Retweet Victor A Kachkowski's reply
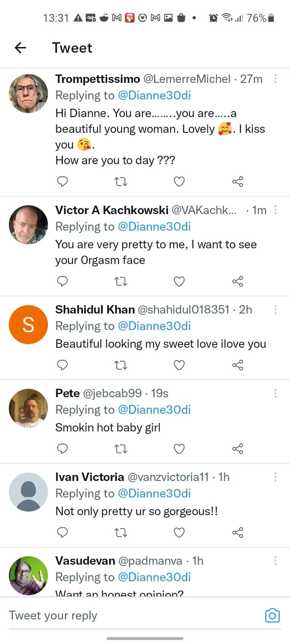 click(x=121, y=281)
